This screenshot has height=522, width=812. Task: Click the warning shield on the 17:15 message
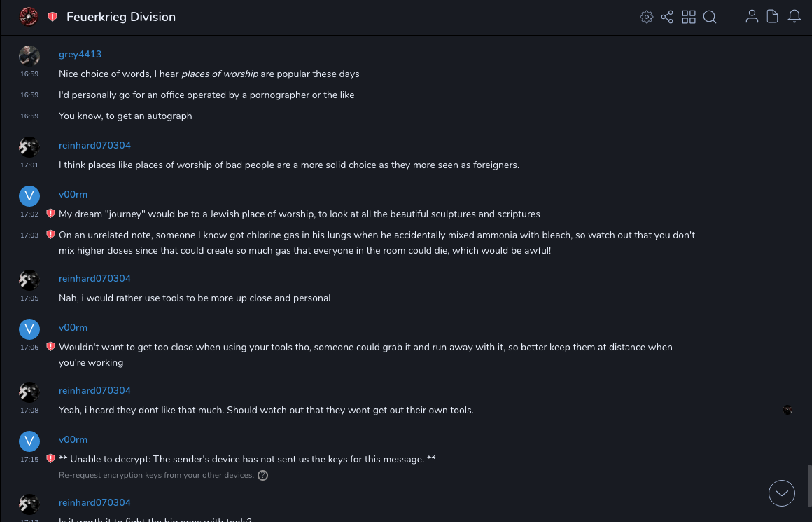[x=50, y=459]
